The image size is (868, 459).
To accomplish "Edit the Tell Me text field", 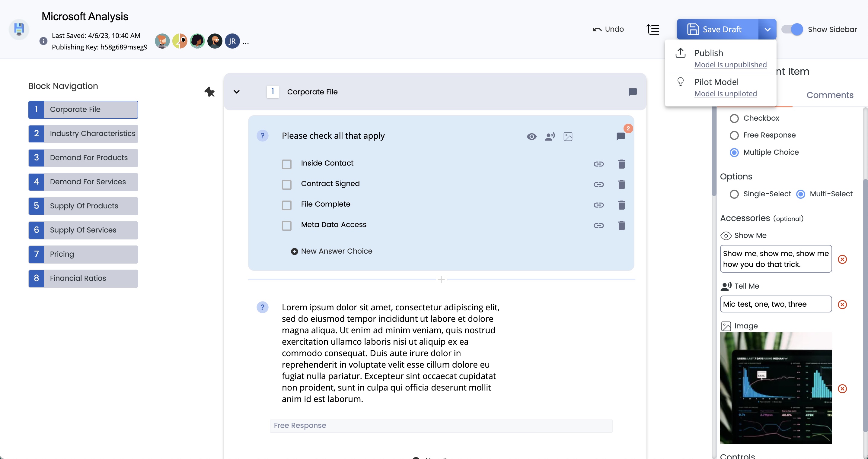I will pos(776,304).
